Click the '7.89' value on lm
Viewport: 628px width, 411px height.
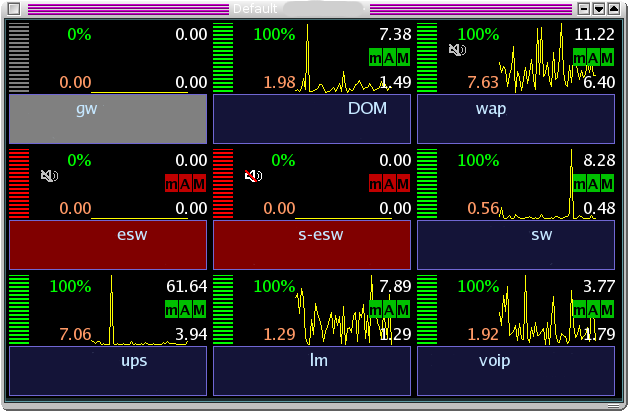[x=395, y=286]
